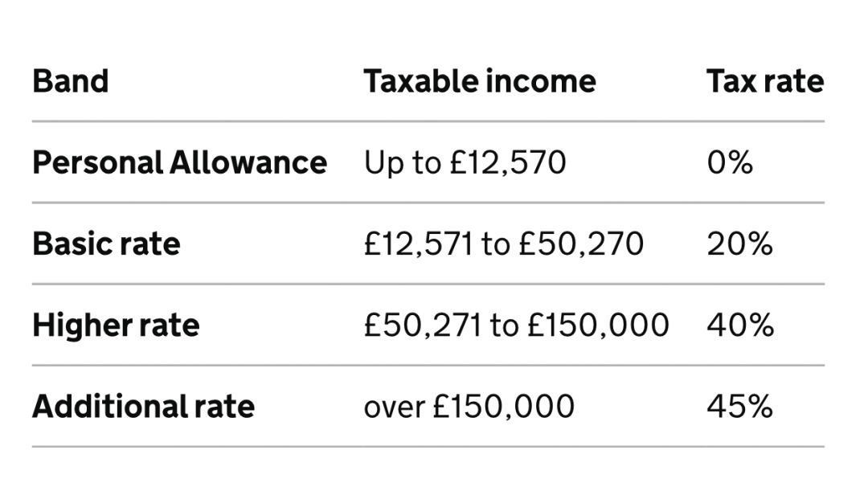Click the 0% tax rate value
Viewport: 868px width, 483px height.
(x=730, y=162)
